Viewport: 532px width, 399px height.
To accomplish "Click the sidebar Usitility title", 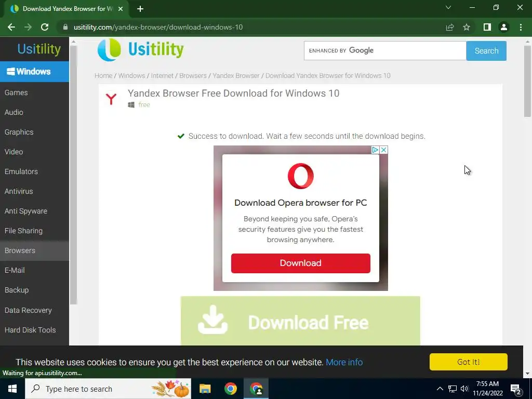I will 39,49.
